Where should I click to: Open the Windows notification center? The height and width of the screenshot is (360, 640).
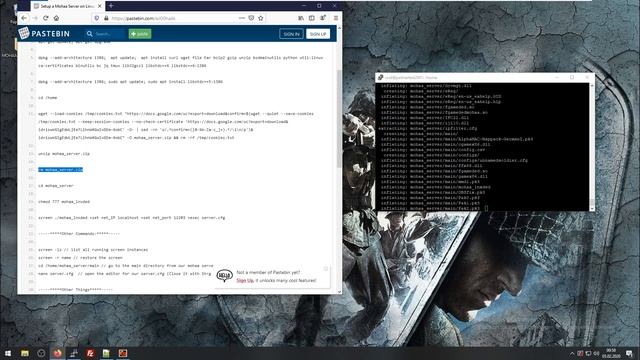coord(629,353)
